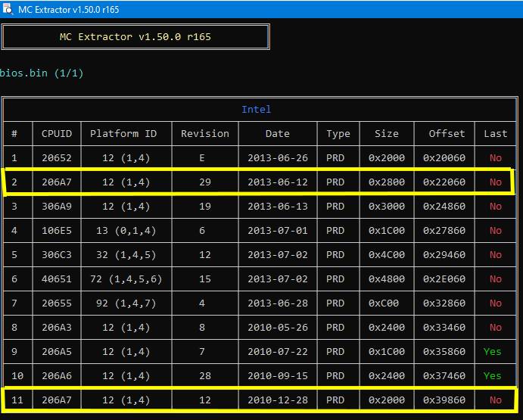
Task: Select CPUID cell '106E5'
Action: pos(57,231)
